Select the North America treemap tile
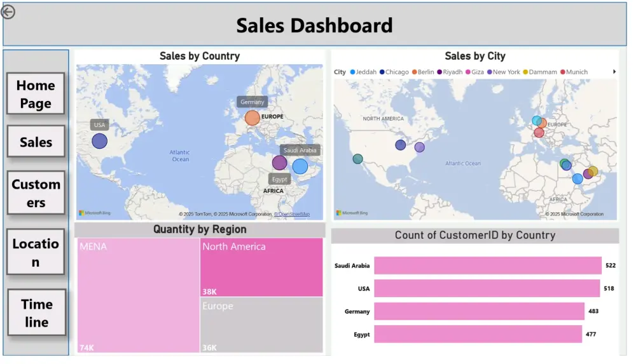Screen dimensions: 636x364 261,267
